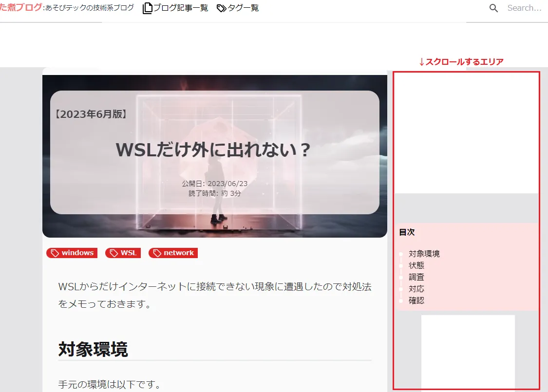Click the tag icon inside windows badge
This screenshot has width=548, height=392.
point(55,253)
